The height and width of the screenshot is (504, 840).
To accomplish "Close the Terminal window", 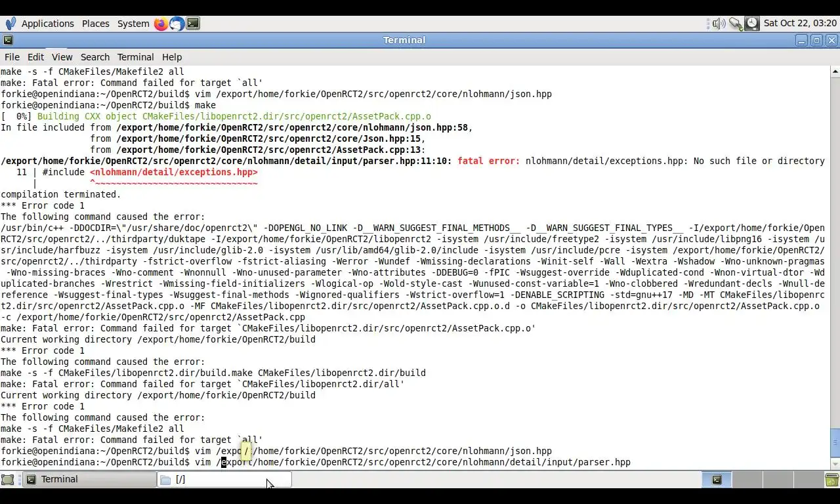I will 831,40.
